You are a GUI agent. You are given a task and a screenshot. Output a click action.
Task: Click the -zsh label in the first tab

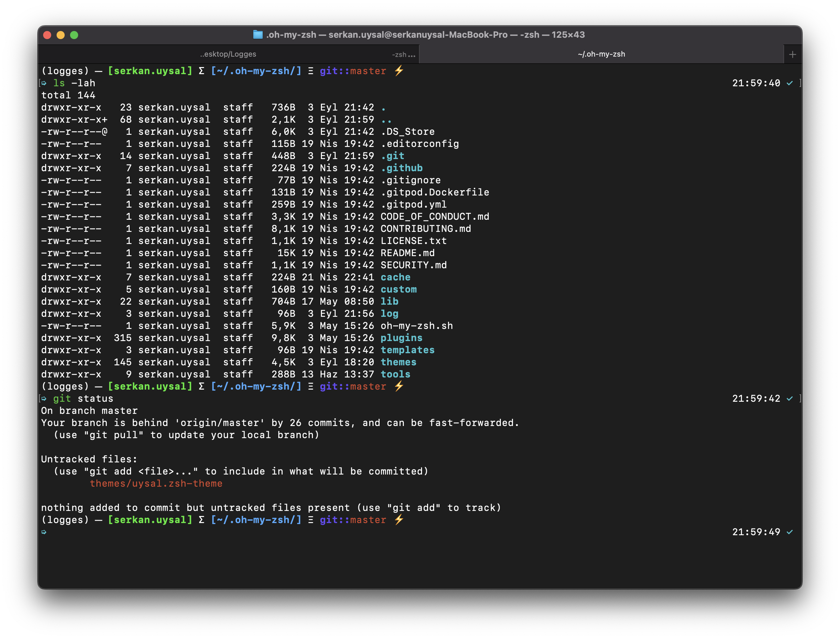399,55
